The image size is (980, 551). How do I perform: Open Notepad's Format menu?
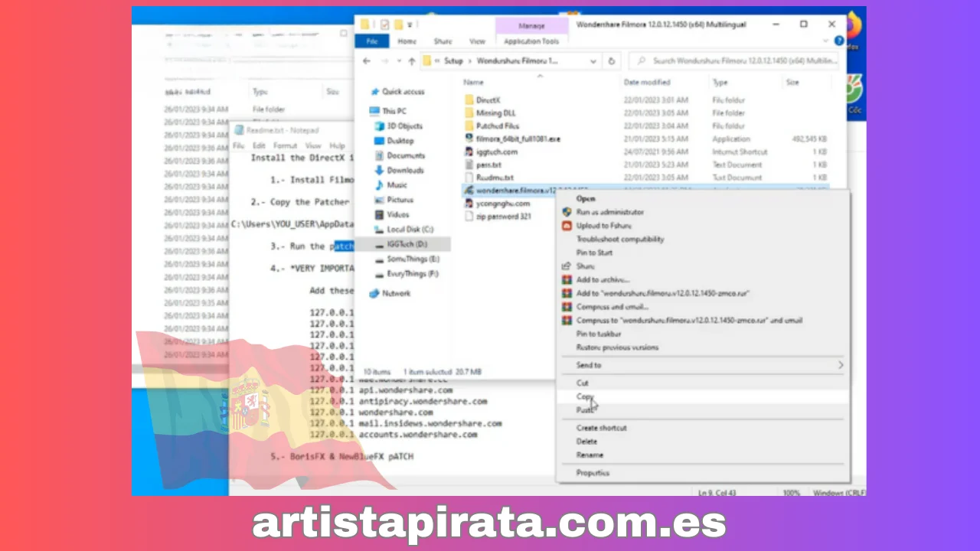tap(285, 145)
